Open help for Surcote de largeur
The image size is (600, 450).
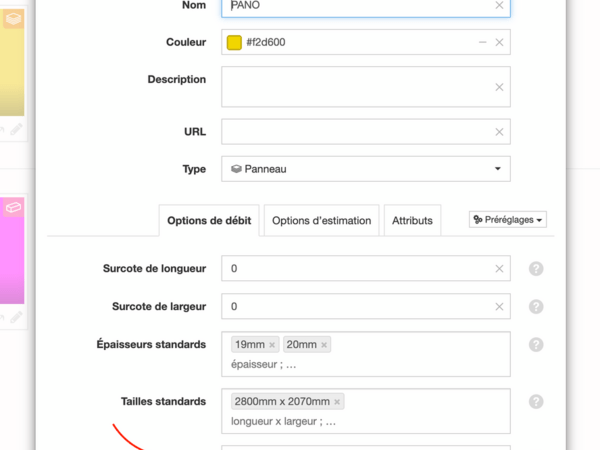pyautogui.click(x=536, y=307)
